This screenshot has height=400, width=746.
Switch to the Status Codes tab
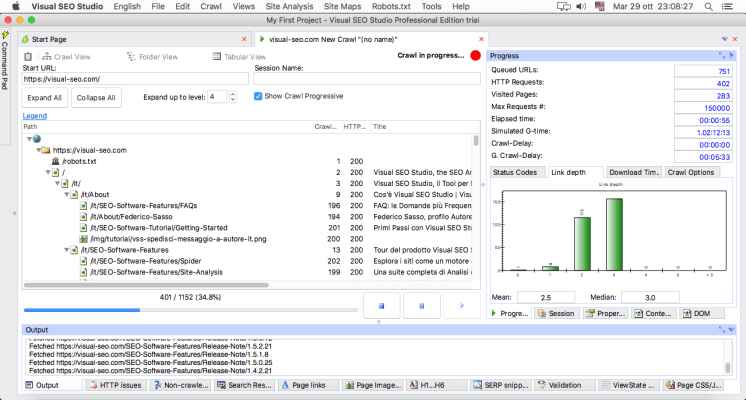click(516, 172)
